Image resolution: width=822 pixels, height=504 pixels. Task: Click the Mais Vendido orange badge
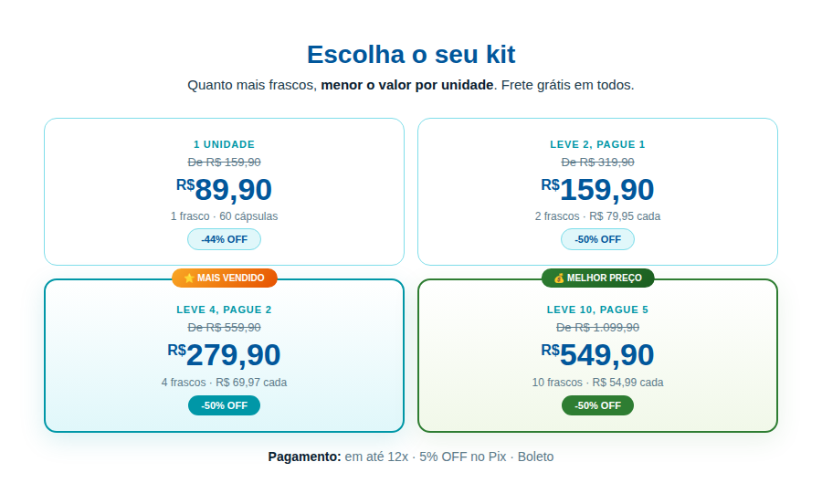point(225,278)
